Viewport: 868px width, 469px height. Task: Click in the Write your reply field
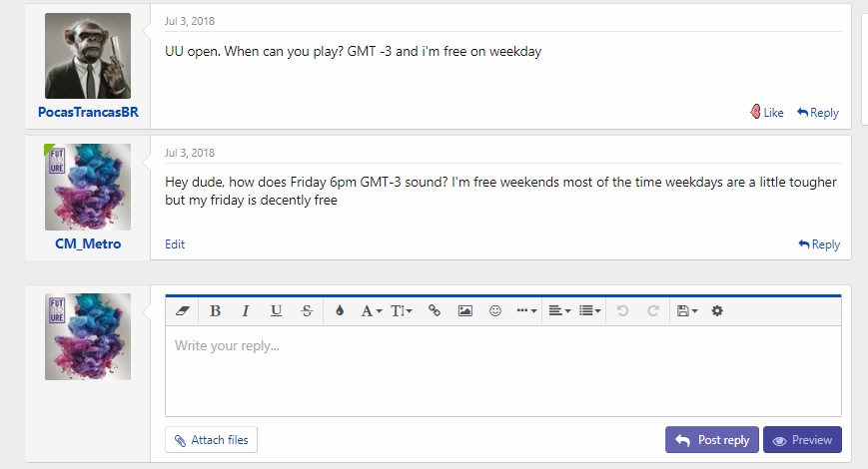[x=503, y=370]
